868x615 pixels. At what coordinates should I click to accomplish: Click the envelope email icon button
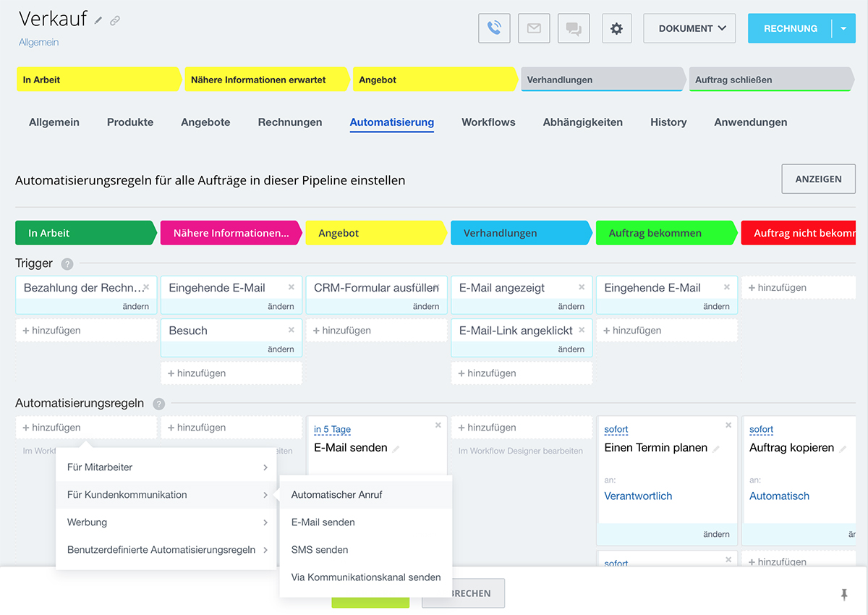pyautogui.click(x=534, y=28)
